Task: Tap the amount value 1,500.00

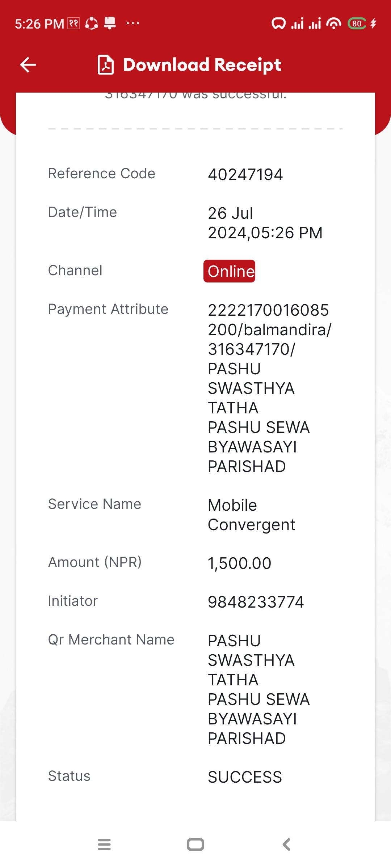Action: (239, 563)
